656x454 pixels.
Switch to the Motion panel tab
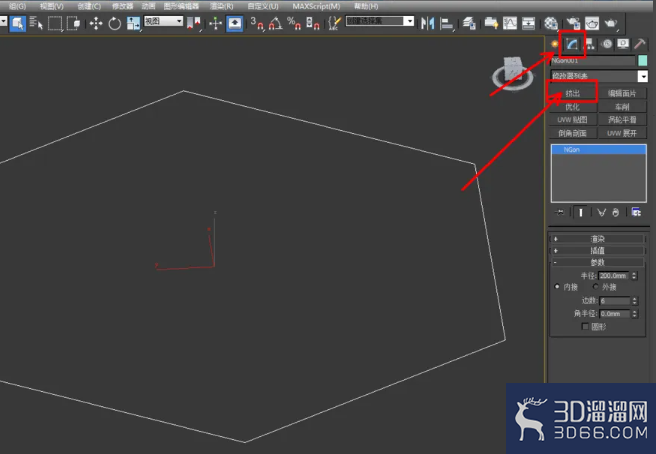tap(607, 44)
